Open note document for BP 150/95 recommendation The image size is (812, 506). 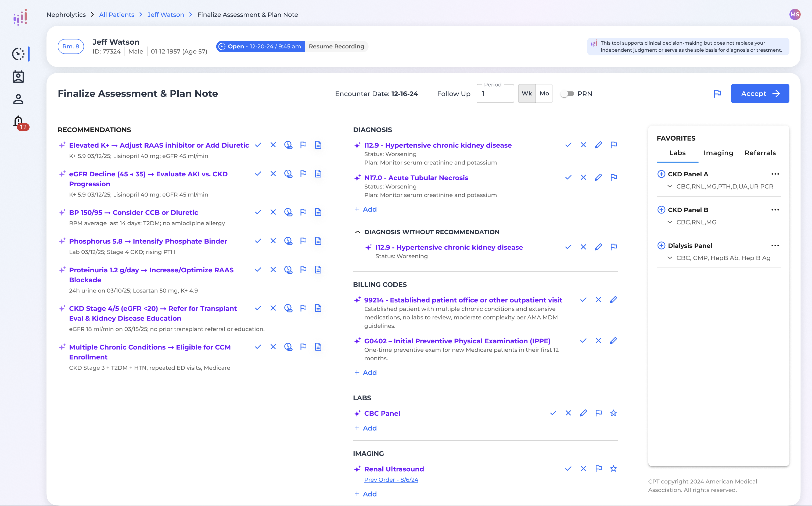(318, 212)
